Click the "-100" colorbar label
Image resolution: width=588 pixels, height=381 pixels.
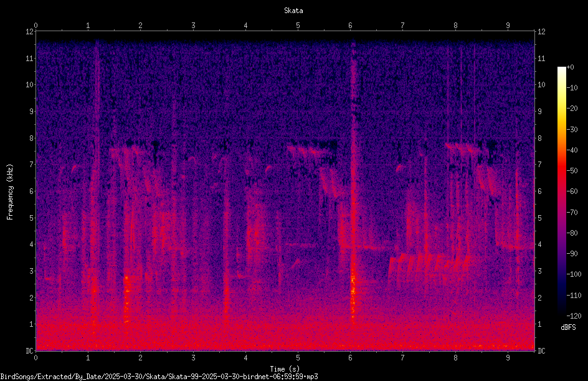click(x=574, y=274)
